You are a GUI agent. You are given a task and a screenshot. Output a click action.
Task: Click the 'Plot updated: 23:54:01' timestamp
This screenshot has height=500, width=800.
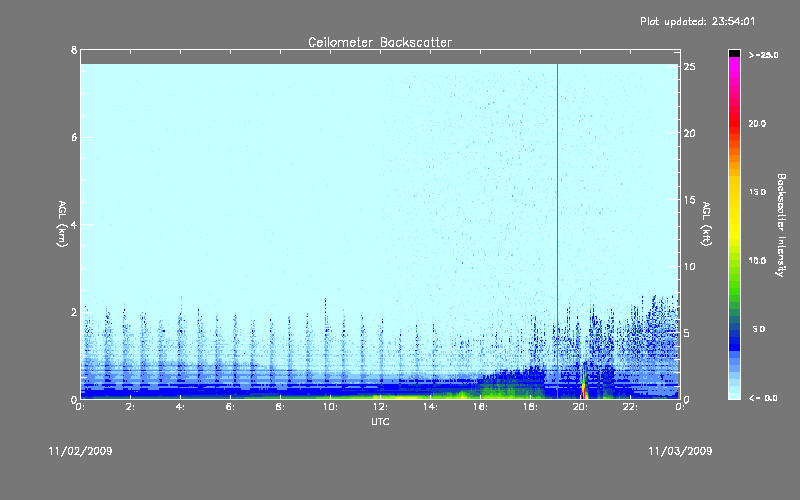coord(697,21)
